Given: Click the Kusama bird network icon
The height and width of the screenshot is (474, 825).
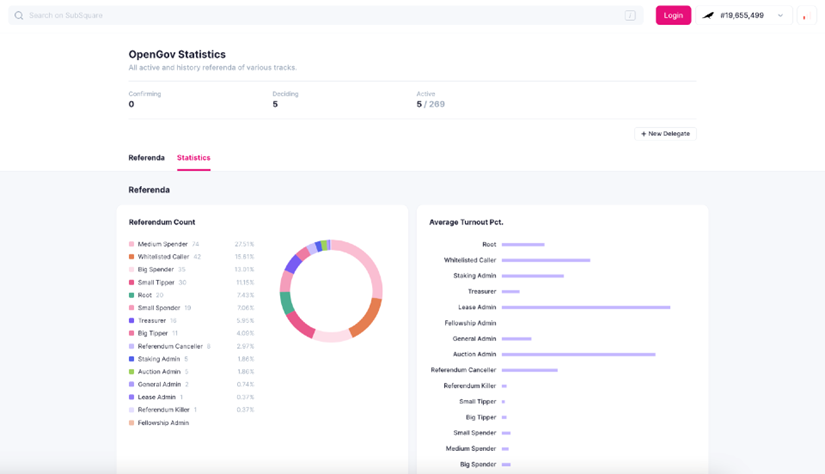Looking at the screenshot, I should [x=709, y=16].
